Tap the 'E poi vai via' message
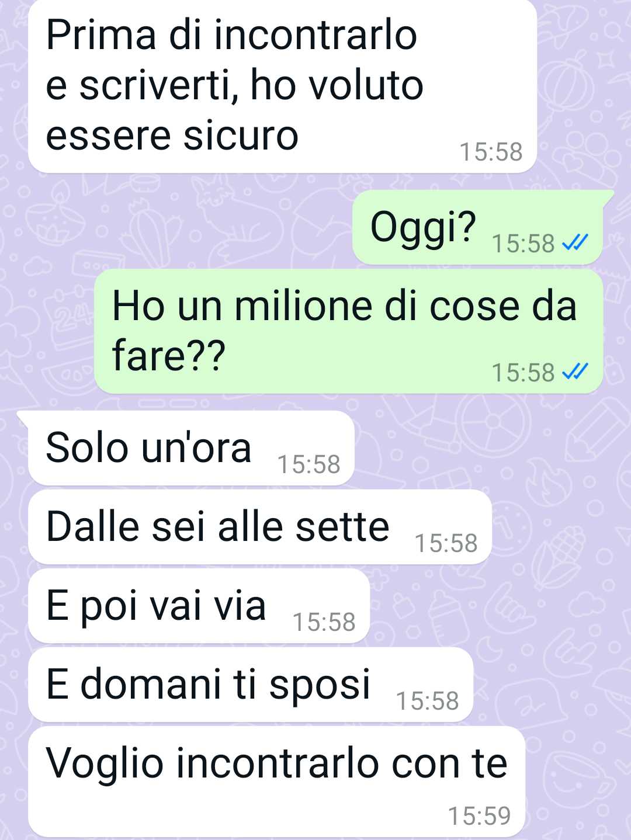This screenshot has height=840, width=631. (x=199, y=606)
